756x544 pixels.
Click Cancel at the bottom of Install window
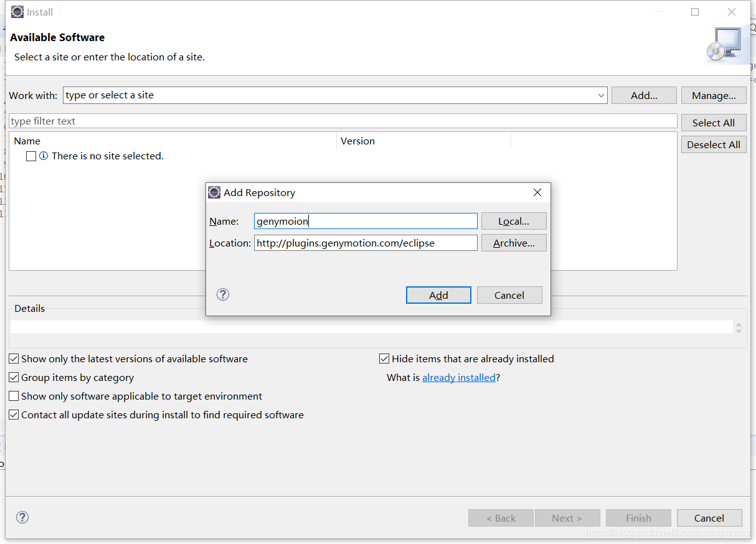(x=709, y=518)
